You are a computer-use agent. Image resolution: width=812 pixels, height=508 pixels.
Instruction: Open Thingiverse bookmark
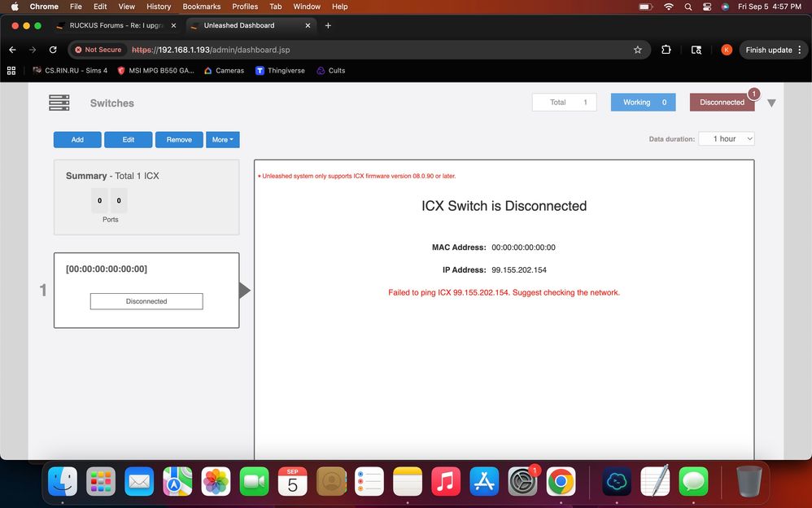(x=280, y=71)
